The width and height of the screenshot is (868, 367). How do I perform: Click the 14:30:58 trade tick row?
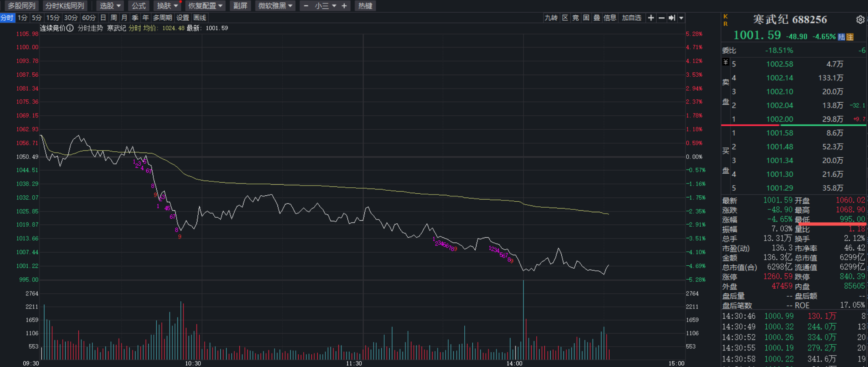click(x=794, y=359)
